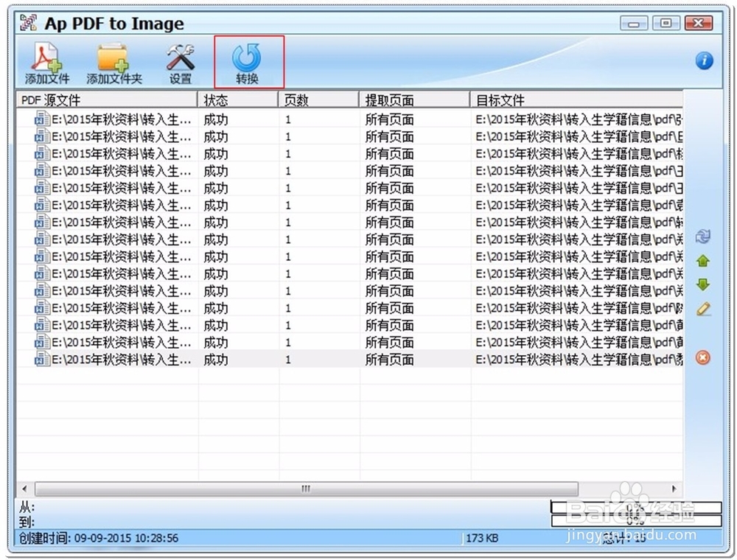
Task: Sort by 状态 column header
Action: 238,100
